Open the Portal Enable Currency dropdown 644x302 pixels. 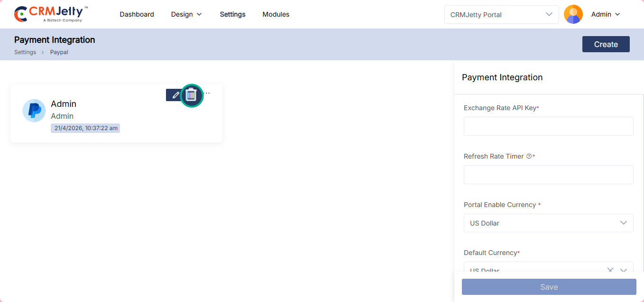coord(548,223)
